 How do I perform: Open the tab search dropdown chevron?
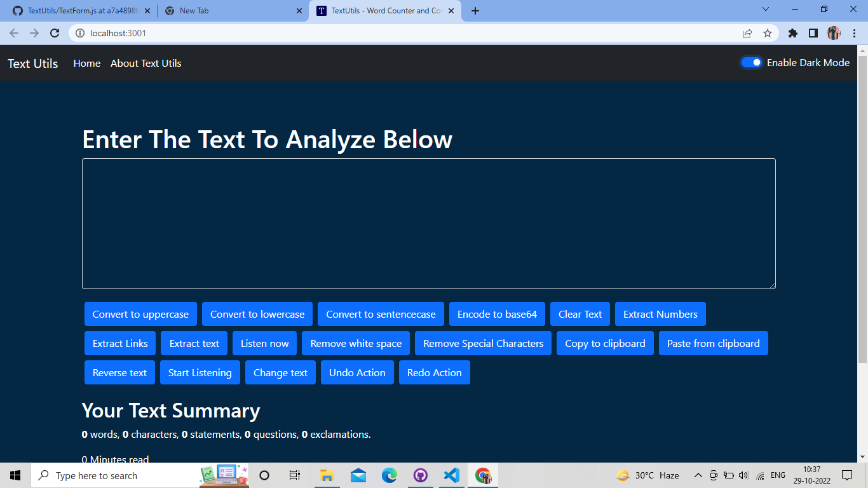pyautogui.click(x=766, y=10)
